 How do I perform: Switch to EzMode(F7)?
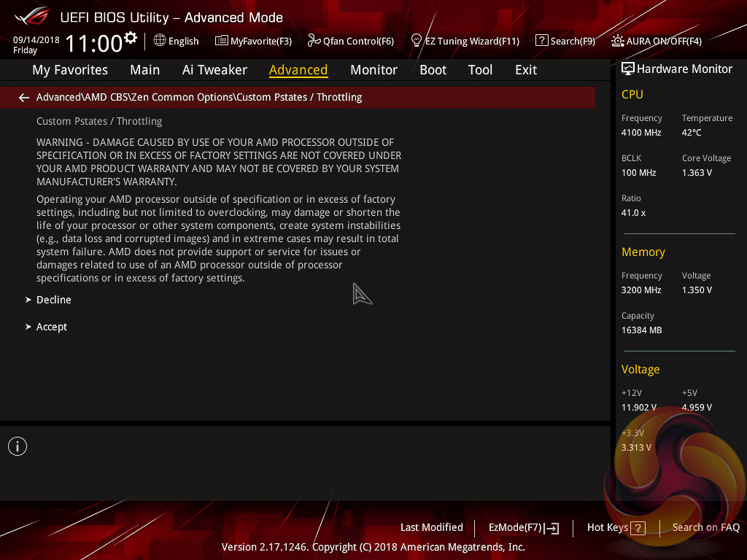click(515, 528)
